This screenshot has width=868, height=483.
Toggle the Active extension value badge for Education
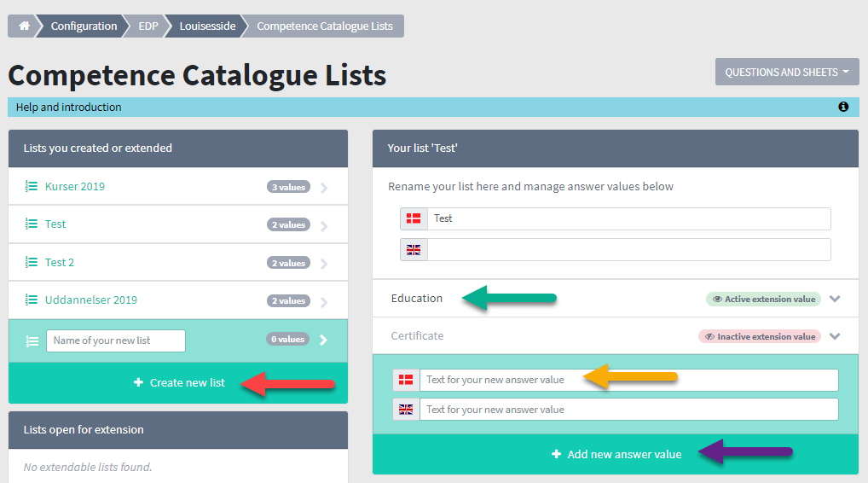tap(763, 300)
